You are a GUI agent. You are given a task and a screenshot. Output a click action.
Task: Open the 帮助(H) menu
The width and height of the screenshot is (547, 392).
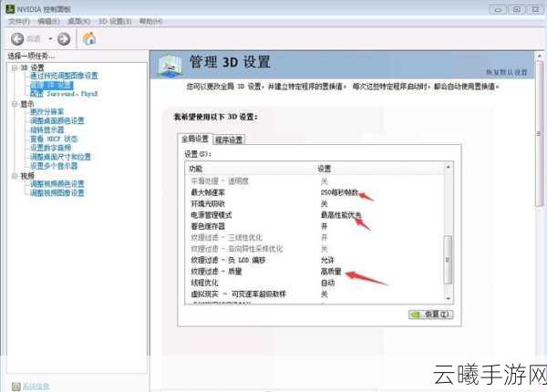pyautogui.click(x=150, y=22)
